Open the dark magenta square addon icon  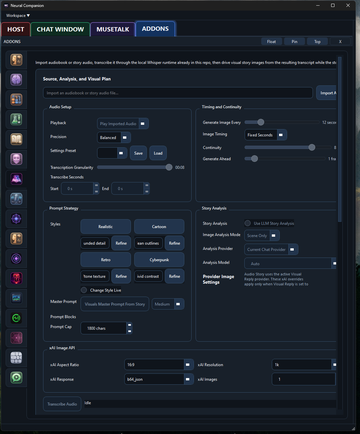pyautogui.click(x=16, y=338)
